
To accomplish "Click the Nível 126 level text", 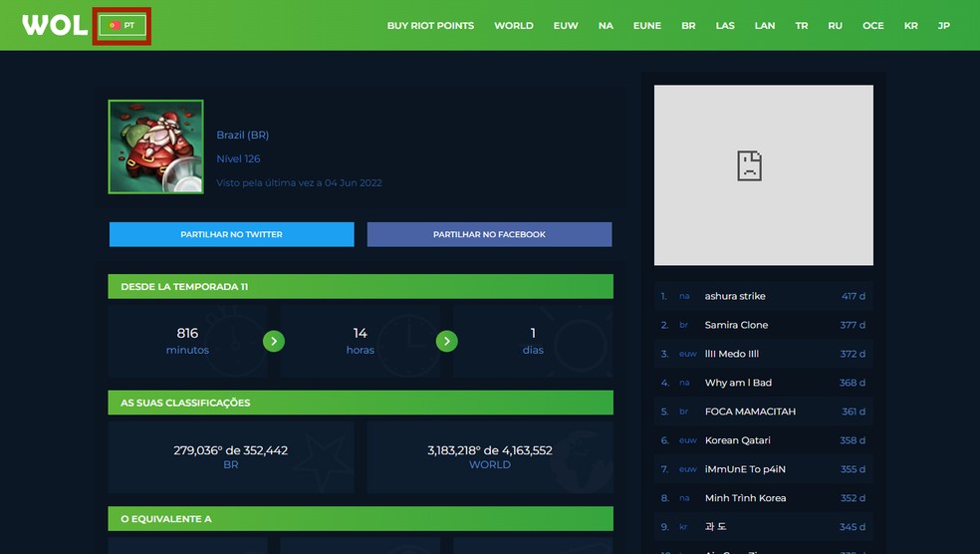I will [x=238, y=158].
